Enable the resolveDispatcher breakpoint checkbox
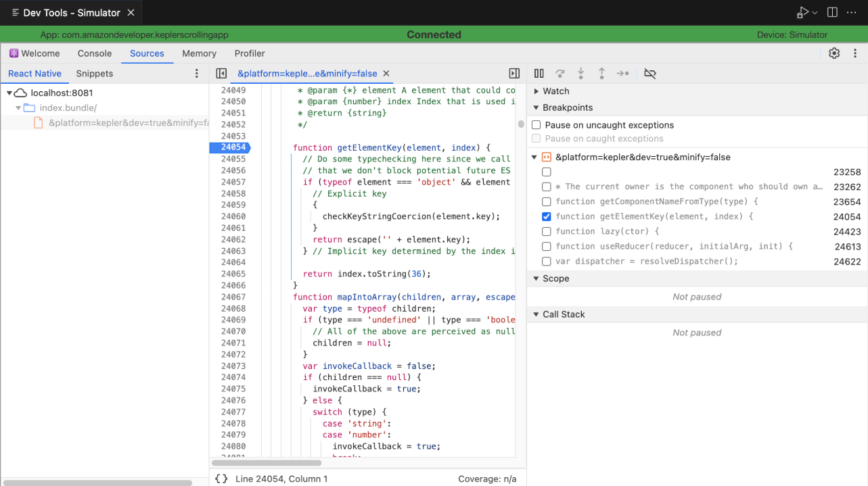868x486 pixels. 547,261
